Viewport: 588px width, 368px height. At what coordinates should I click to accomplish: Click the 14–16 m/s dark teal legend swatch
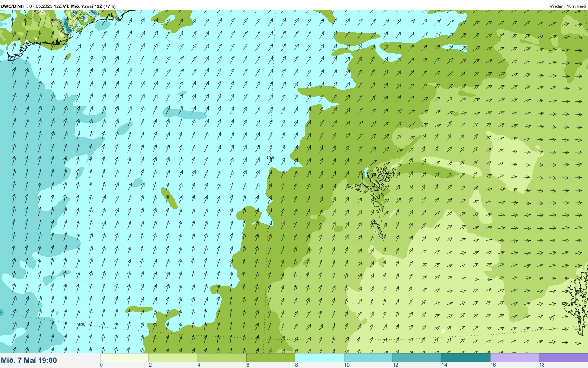[466, 357]
